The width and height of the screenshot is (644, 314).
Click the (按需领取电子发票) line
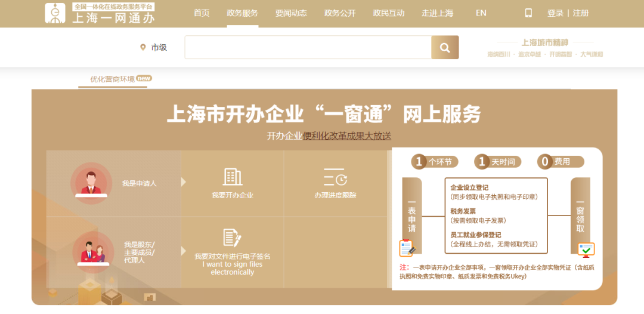[x=478, y=221]
